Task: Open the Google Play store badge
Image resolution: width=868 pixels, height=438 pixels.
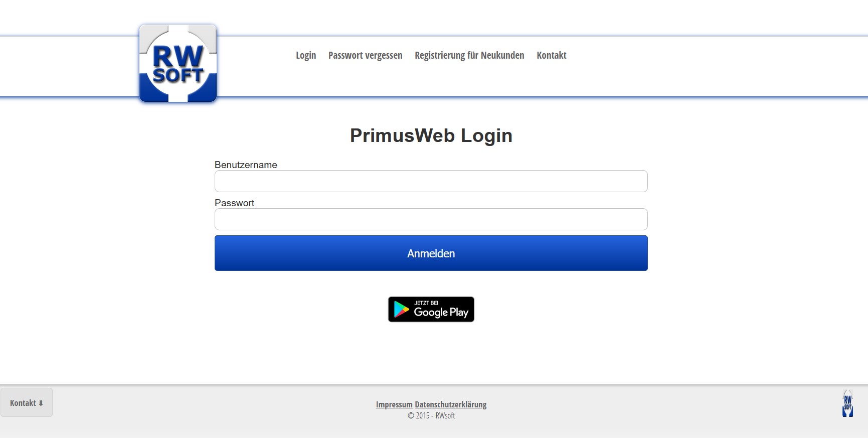Action: [x=431, y=309]
